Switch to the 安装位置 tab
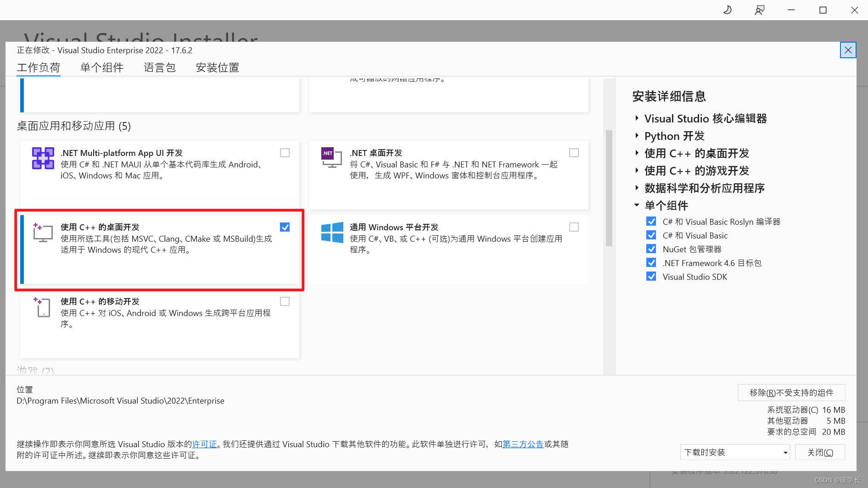This screenshot has width=868, height=488. point(218,67)
